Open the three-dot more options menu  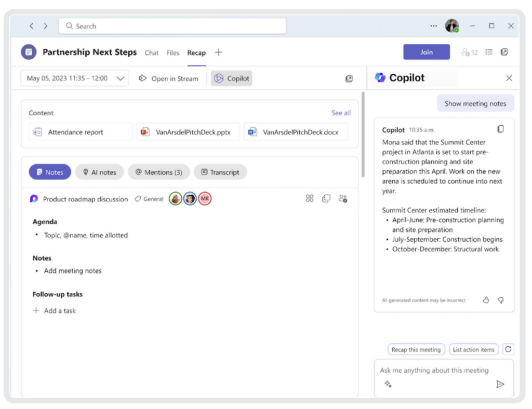(433, 26)
